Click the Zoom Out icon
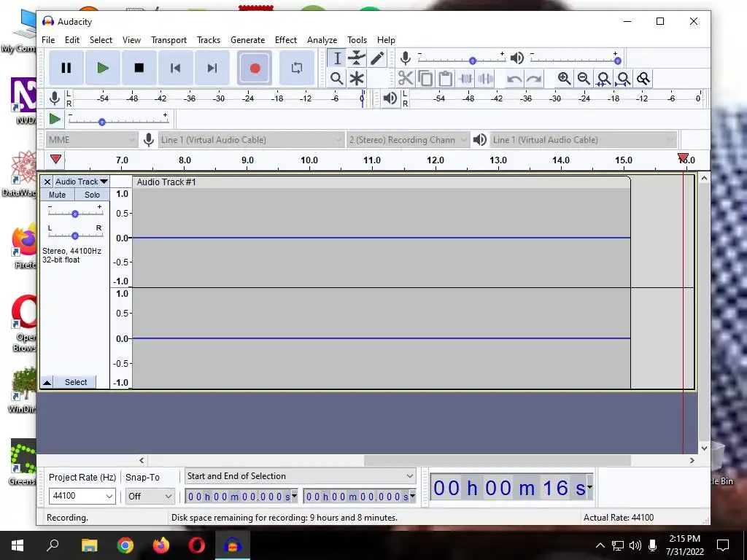747x560 pixels. click(x=584, y=79)
